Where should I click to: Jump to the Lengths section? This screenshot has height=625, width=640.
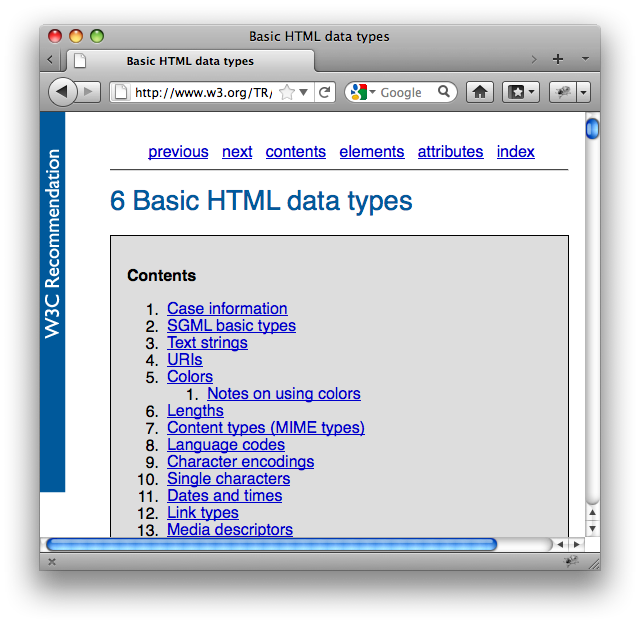196,411
